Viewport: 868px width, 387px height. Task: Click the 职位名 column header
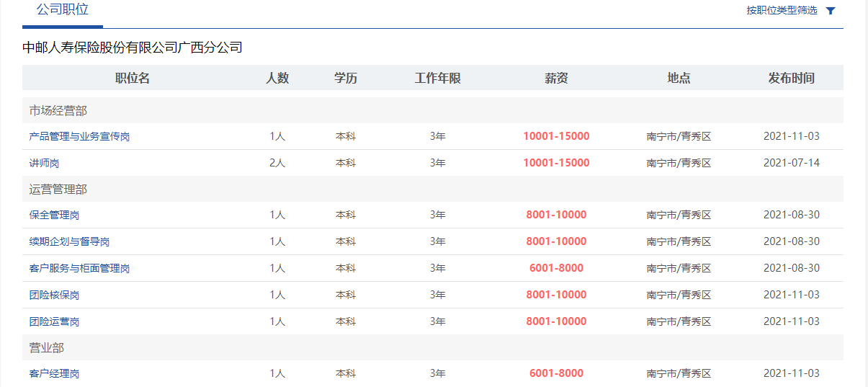tap(133, 78)
